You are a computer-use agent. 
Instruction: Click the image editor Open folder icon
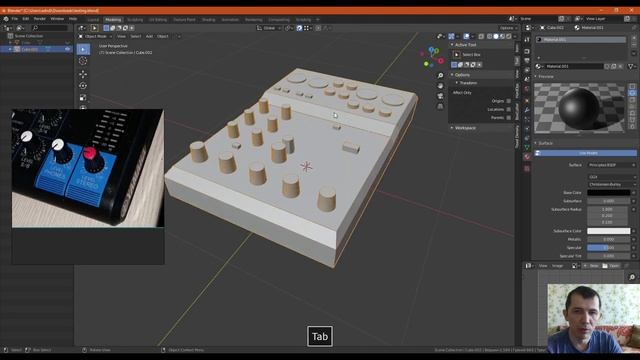[605, 266]
